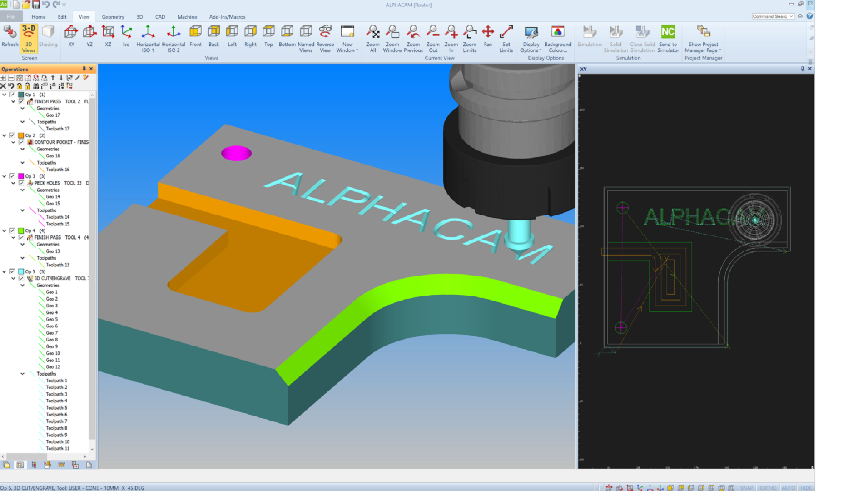This screenshot has height=491, width=868.
Task: Pin the XY view panel
Action: click(803, 69)
